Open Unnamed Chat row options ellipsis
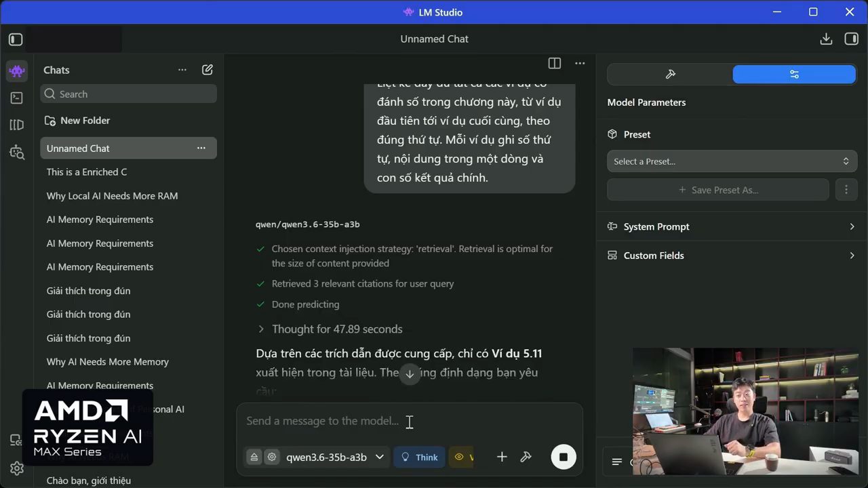Viewport: 868px width, 488px height. [x=201, y=148]
